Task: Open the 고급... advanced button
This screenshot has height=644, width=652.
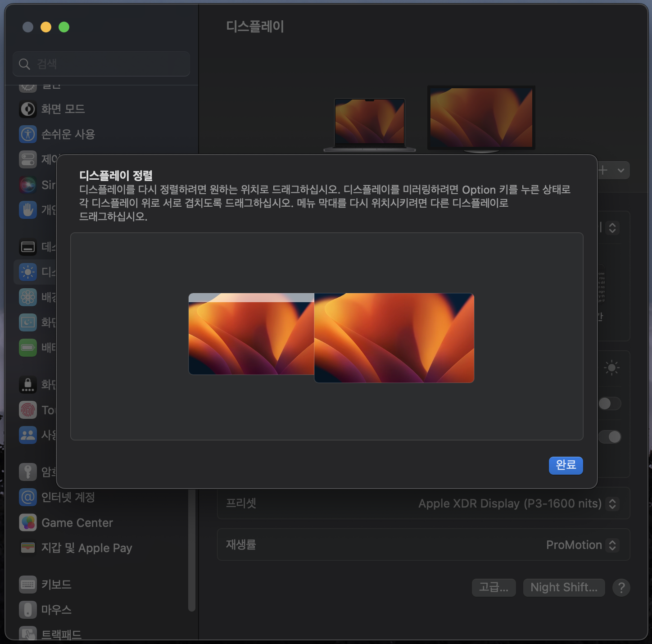Action: click(494, 587)
